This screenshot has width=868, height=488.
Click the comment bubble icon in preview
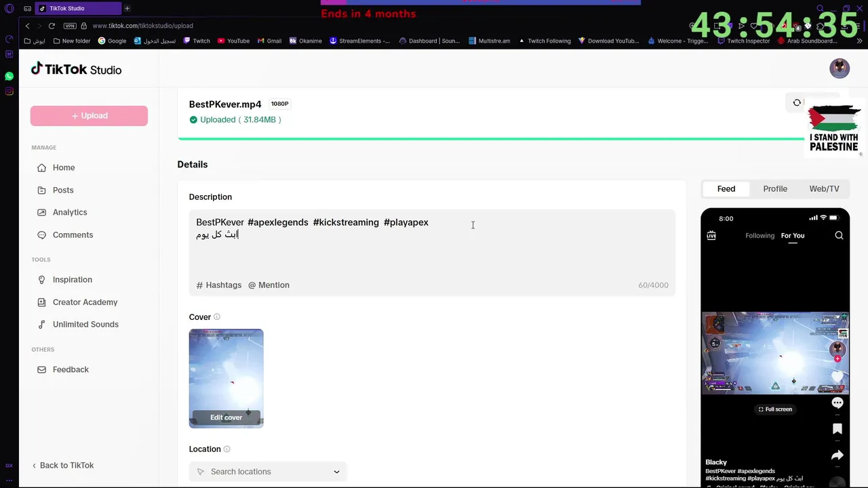[x=837, y=403]
